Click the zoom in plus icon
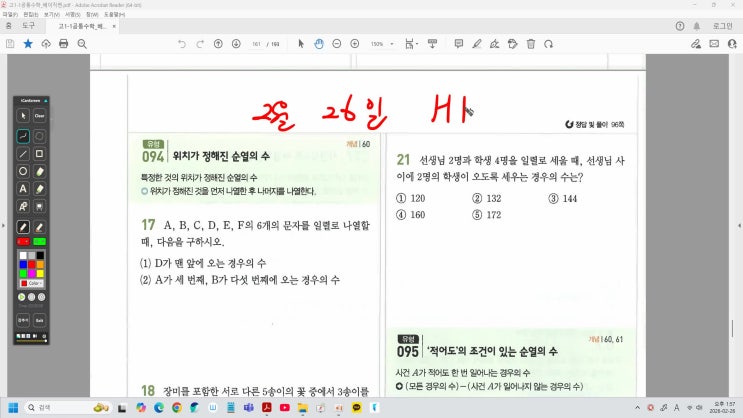The image size is (743, 418). click(353, 44)
